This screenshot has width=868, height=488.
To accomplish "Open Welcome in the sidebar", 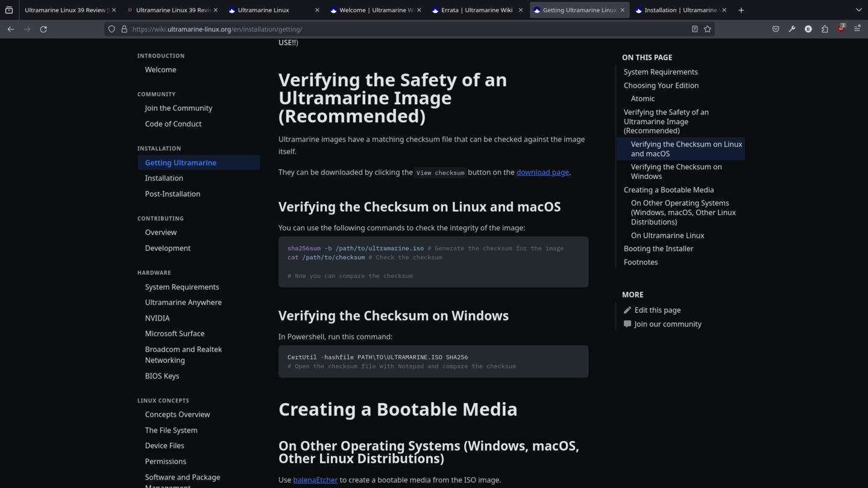I will 160,70.
